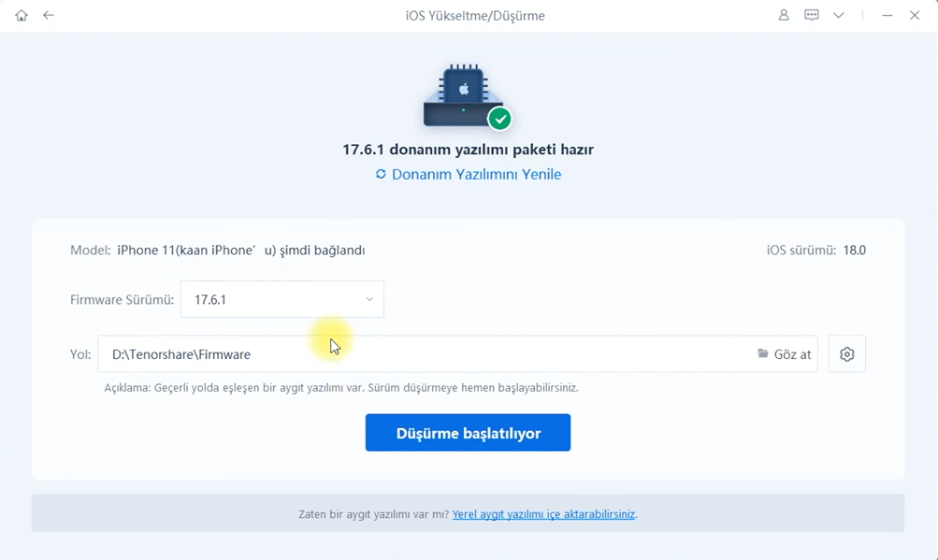This screenshot has width=938, height=560.
Task: Expand the title bar chevron menu
Action: coord(838,16)
